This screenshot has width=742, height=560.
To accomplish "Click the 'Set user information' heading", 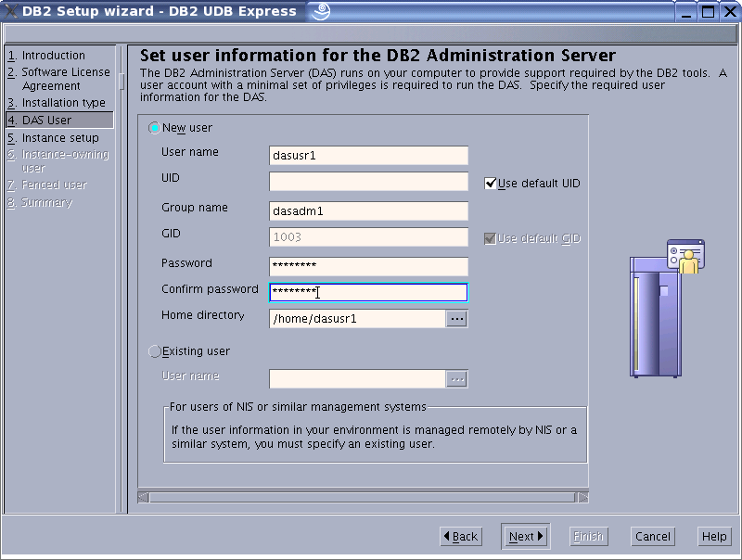I will click(377, 56).
